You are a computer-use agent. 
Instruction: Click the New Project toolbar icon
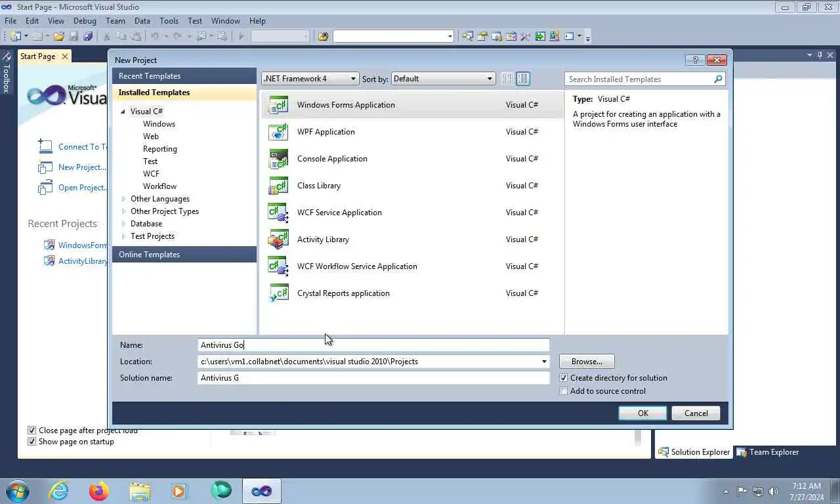coord(15,36)
